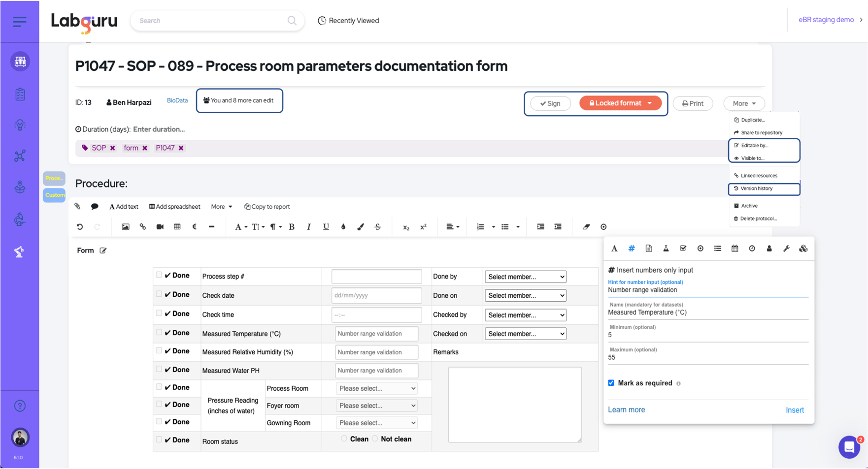
Task: Remove the SOP tag
Action: (112, 148)
